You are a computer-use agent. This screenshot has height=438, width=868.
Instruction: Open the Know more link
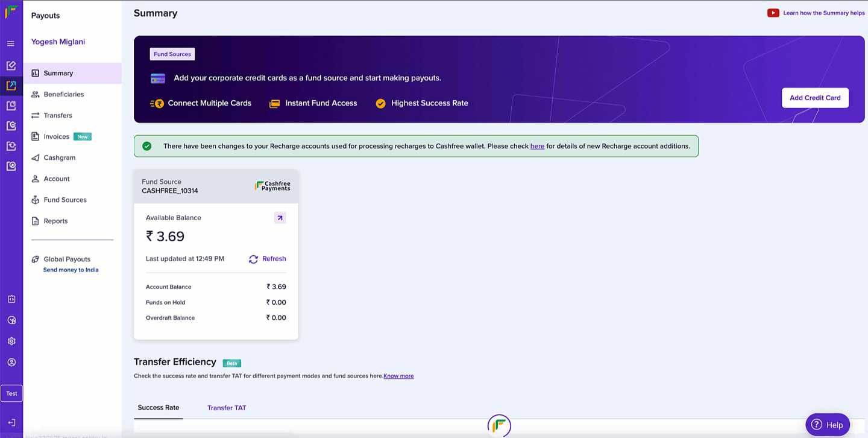point(398,376)
